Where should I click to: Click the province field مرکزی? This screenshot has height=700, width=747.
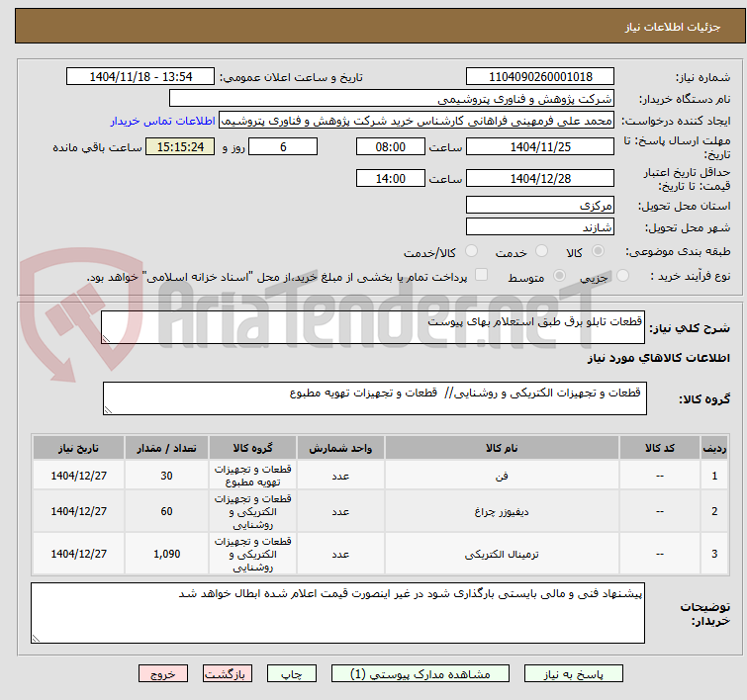[540, 206]
